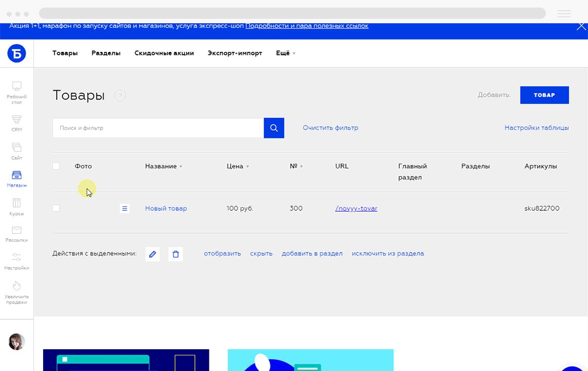Screen dimensions: 588x371
Task: Open the /novyy-tovar URL link
Action: click(356, 208)
